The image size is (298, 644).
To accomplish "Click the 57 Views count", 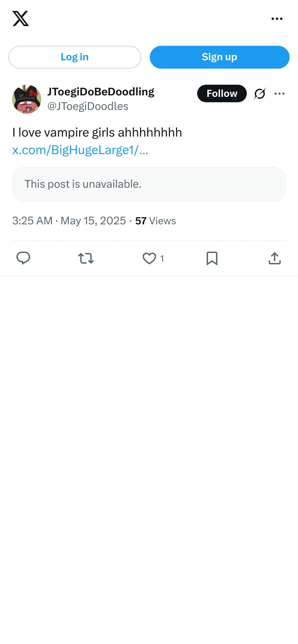I will coord(155,221).
